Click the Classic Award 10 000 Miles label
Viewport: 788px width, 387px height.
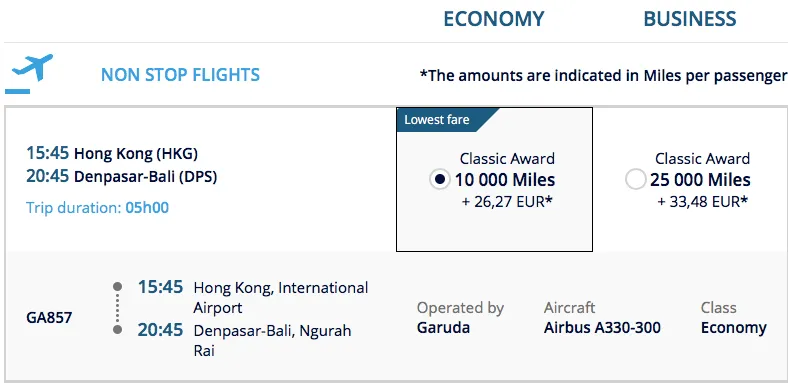coord(505,169)
